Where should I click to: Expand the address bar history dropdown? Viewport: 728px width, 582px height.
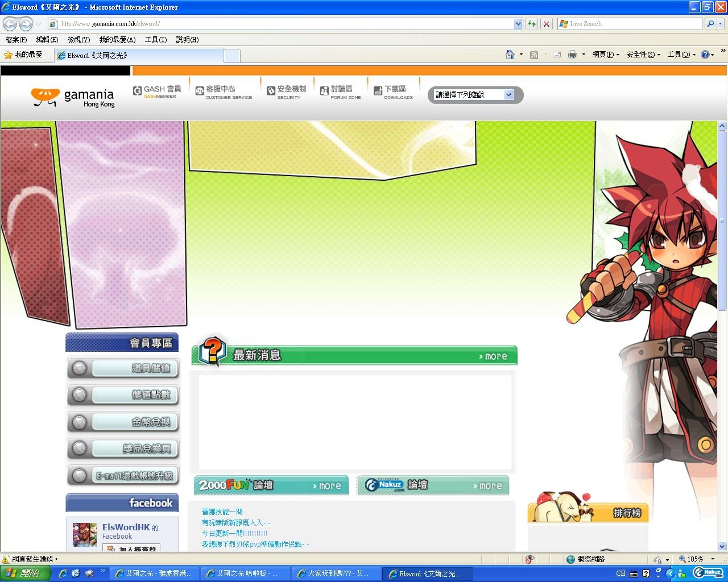click(518, 24)
